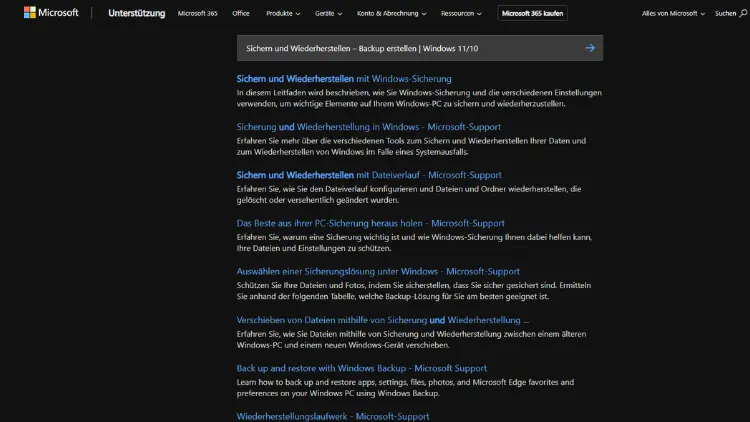Screen dimensions: 750x422
Task: Open Sichern und Wiederherstellen mit Dateiverlauf
Action: coord(369,175)
